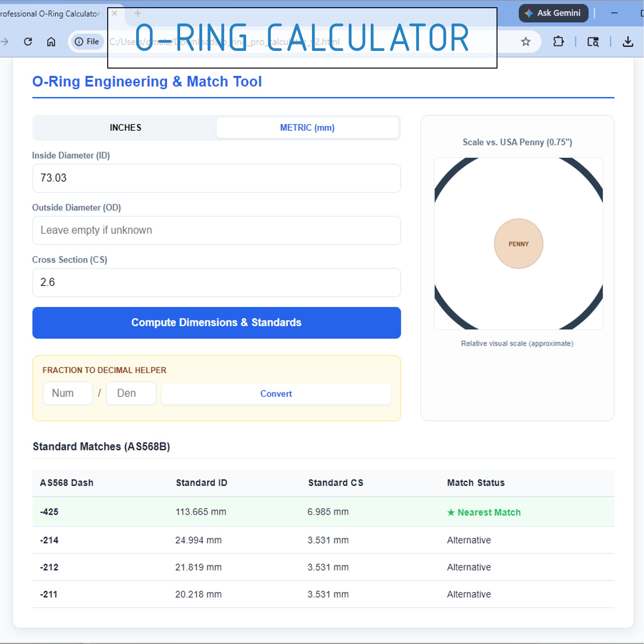This screenshot has height=644, width=644.
Task: Click the Ask Gemini button
Action: (x=553, y=13)
